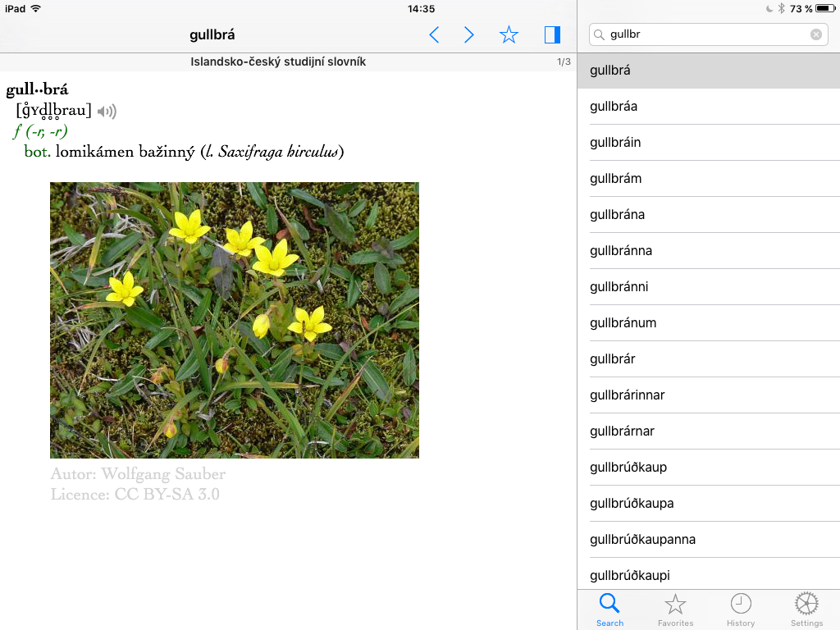Tap the 14:35 clock in status bar
Screen dimensions: 840x630
pyautogui.click(x=421, y=8)
